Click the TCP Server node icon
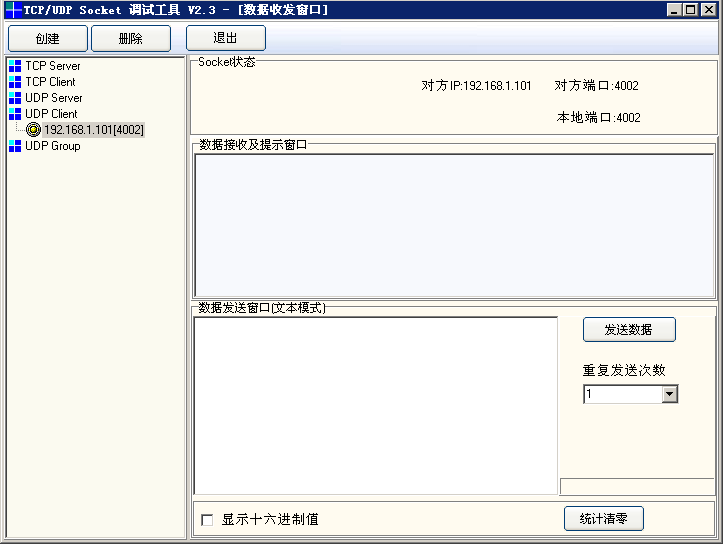The image size is (723, 544). (x=15, y=66)
